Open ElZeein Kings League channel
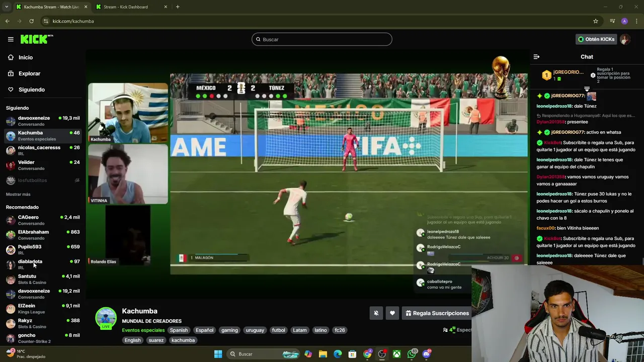Viewport: 644px width, 362px height. (42, 308)
